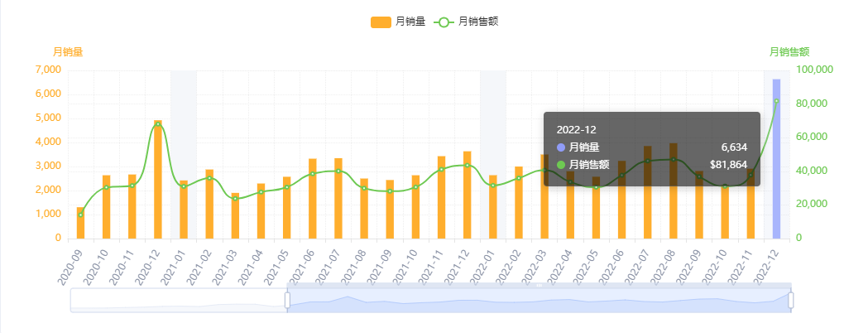The height and width of the screenshot is (333, 868).
Task: Toggle the 月销量 legend item
Action: (397, 22)
